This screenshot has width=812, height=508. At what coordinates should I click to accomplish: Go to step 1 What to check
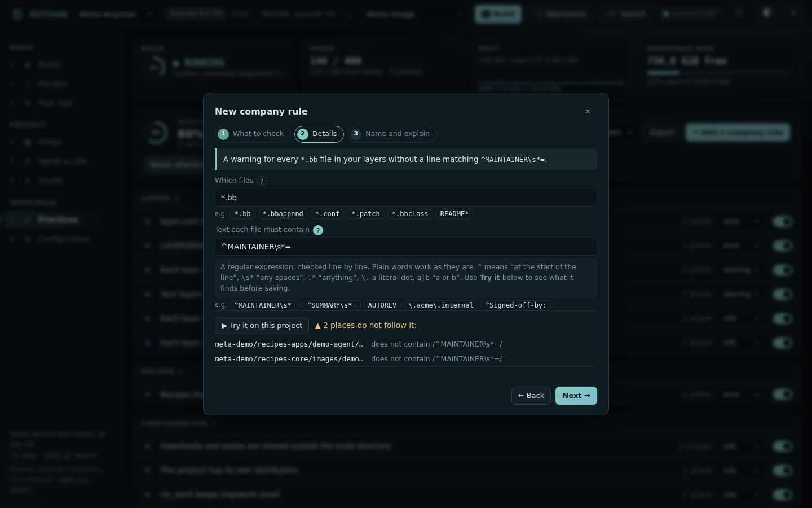[253, 134]
